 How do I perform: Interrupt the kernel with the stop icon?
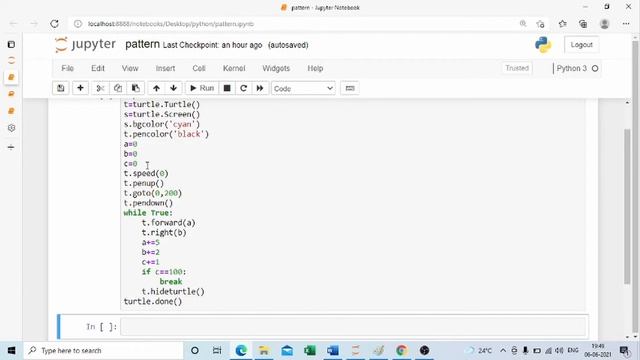pyautogui.click(x=227, y=88)
